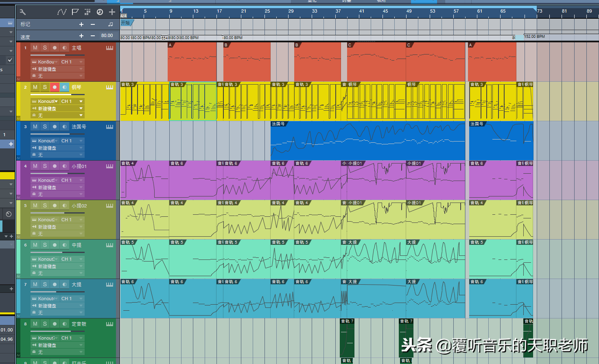Open instrument editor keyboard icon for 法国号
The height and width of the screenshot is (364, 599).
(x=109, y=127)
